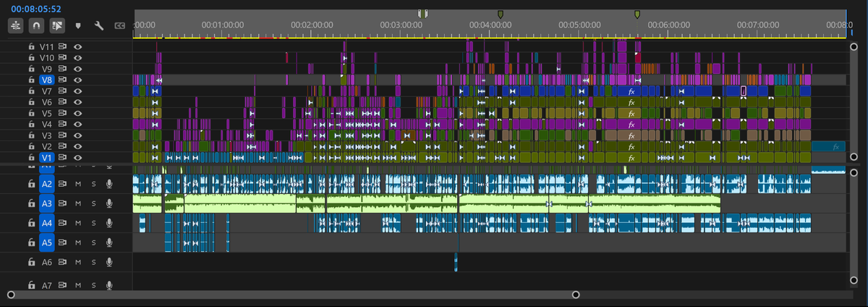The image size is (868, 307).
Task: Click the green marker before 00:06:00:00
Action: point(637,14)
